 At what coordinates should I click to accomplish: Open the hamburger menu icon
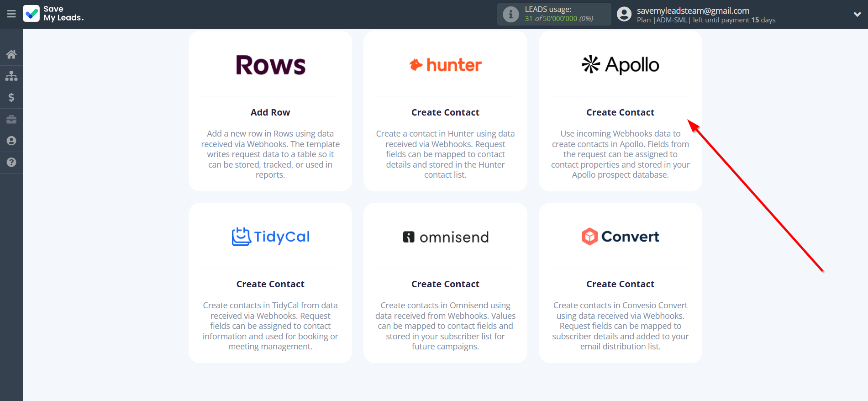click(11, 14)
